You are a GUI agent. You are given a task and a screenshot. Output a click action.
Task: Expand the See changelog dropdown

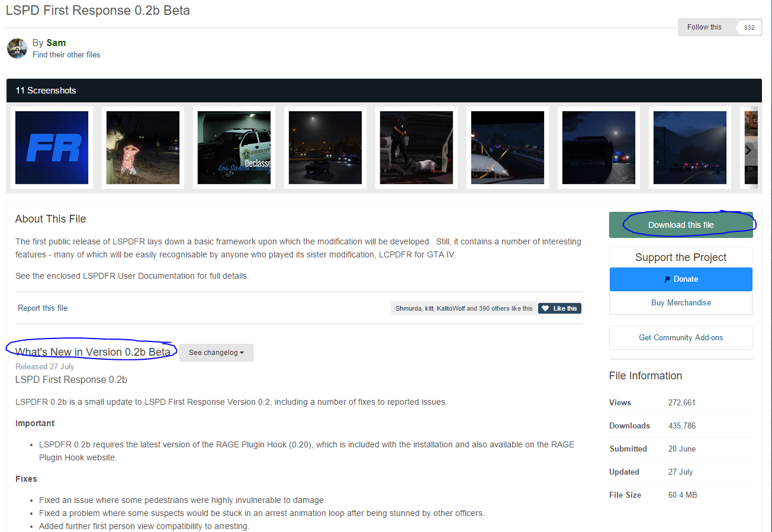216,353
